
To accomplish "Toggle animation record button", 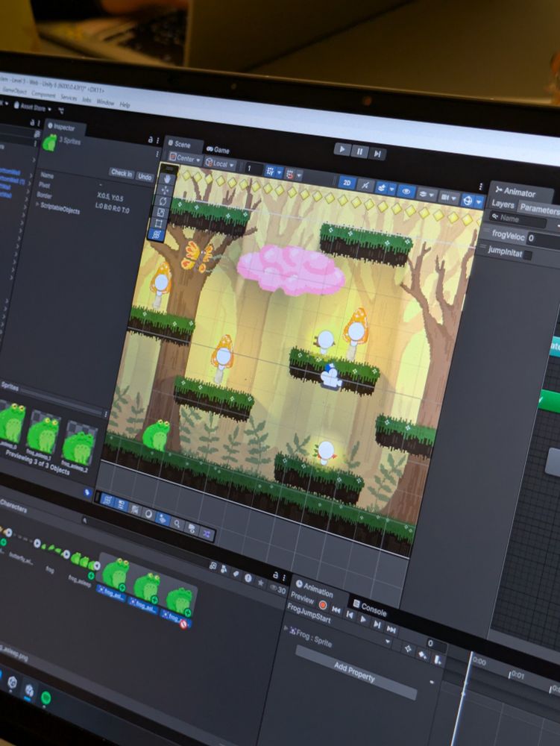I will coord(322,605).
